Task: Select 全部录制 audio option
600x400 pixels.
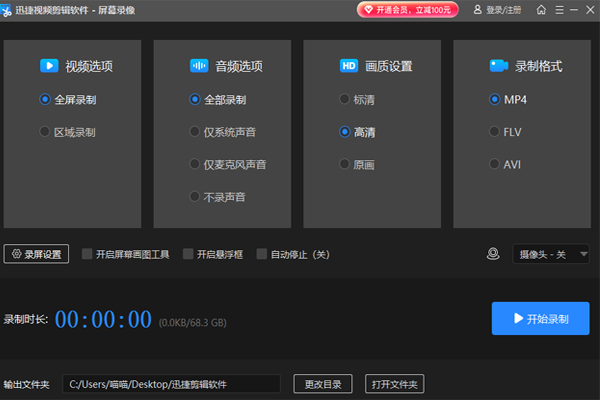Action: (218, 100)
